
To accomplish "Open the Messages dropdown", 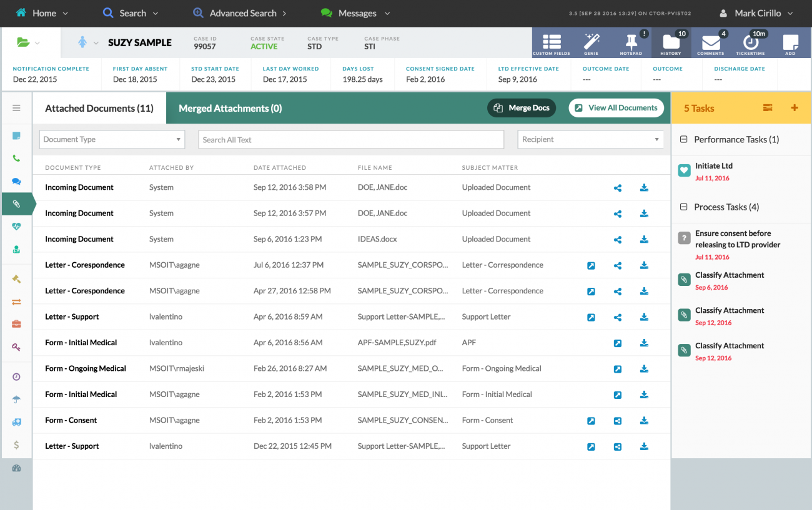I will (355, 13).
